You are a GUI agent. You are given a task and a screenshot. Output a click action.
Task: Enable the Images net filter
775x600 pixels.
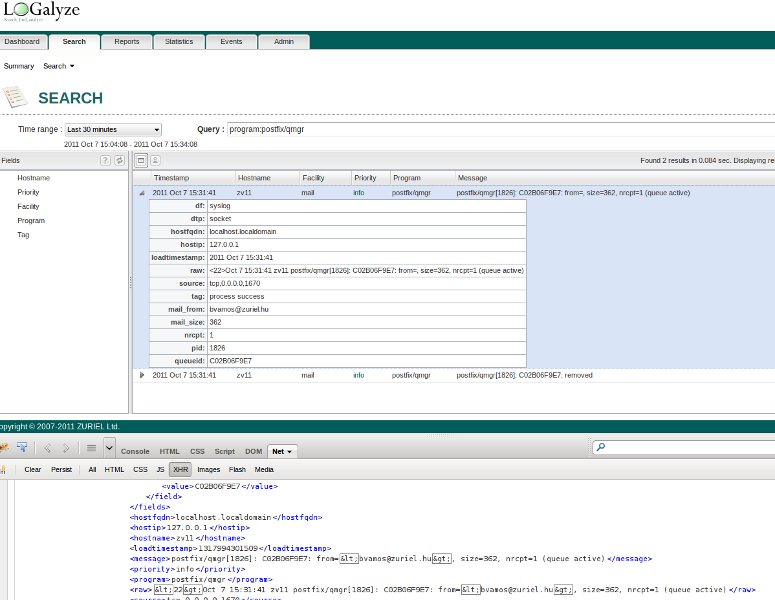click(x=209, y=468)
